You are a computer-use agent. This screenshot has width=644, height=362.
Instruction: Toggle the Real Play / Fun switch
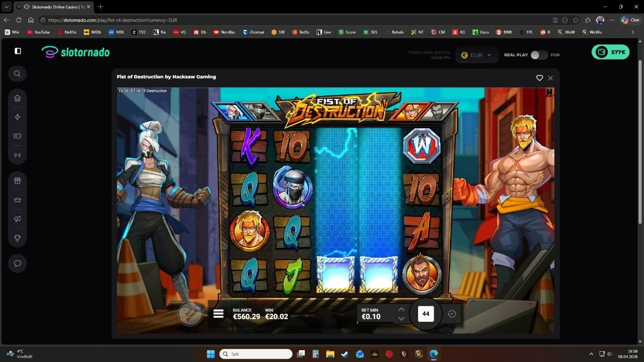pyautogui.click(x=539, y=55)
